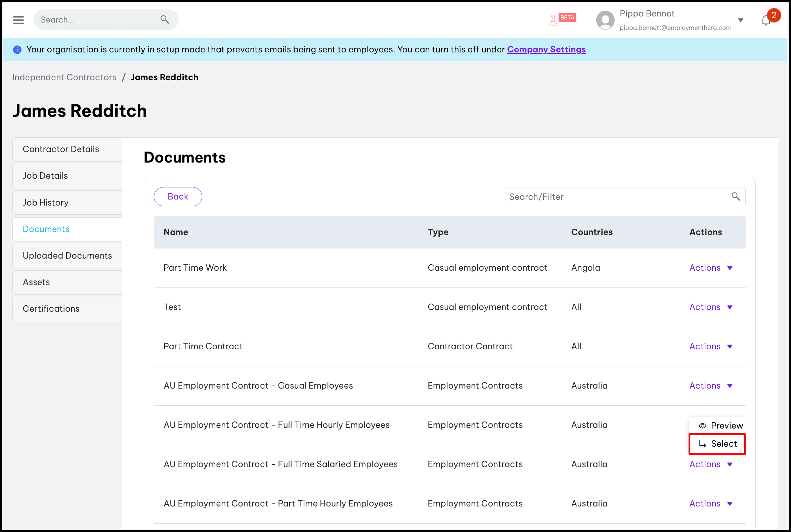The image size is (791, 532).
Task: Click the global search magnifier icon
Action: point(165,20)
